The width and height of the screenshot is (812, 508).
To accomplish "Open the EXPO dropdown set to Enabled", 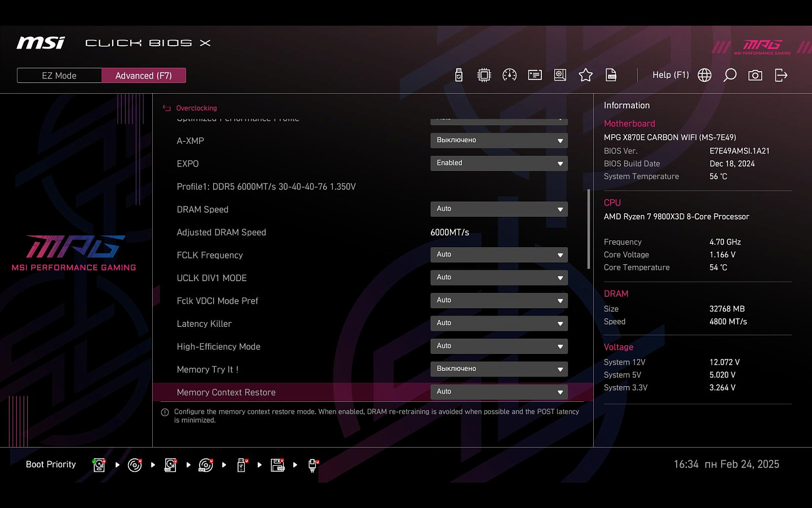I will (x=498, y=163).
